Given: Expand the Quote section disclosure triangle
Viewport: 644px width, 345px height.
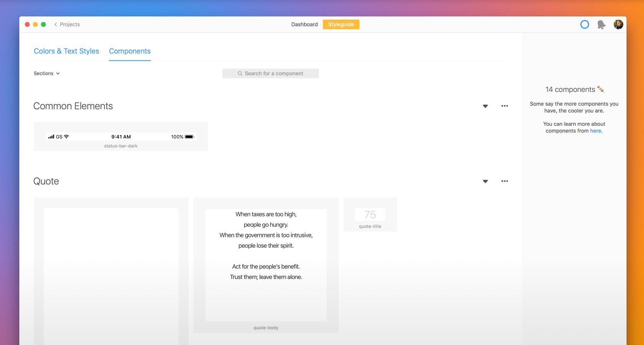Looking at the screenshot, I should coord(485,181).
